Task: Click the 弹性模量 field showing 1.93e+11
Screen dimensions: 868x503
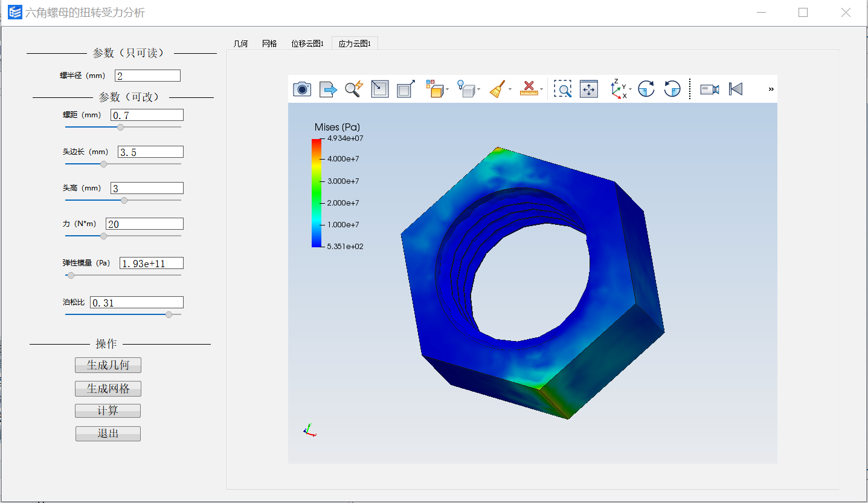Action: (x=152, y=263)
